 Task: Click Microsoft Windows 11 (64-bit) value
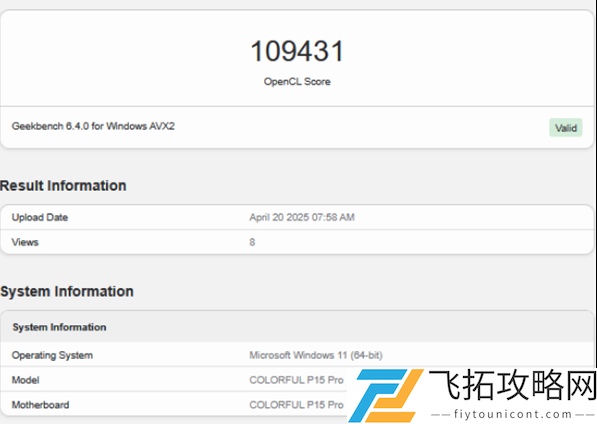[316, 355]
